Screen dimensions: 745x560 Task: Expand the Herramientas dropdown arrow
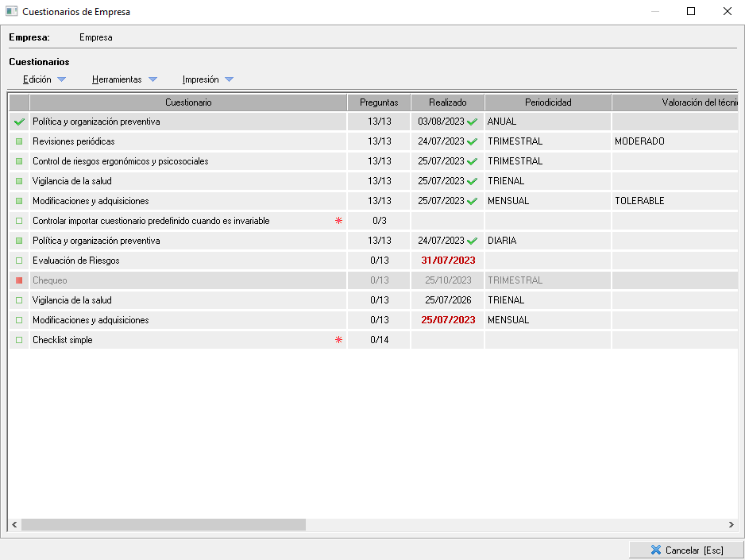(x=152, y=79)
